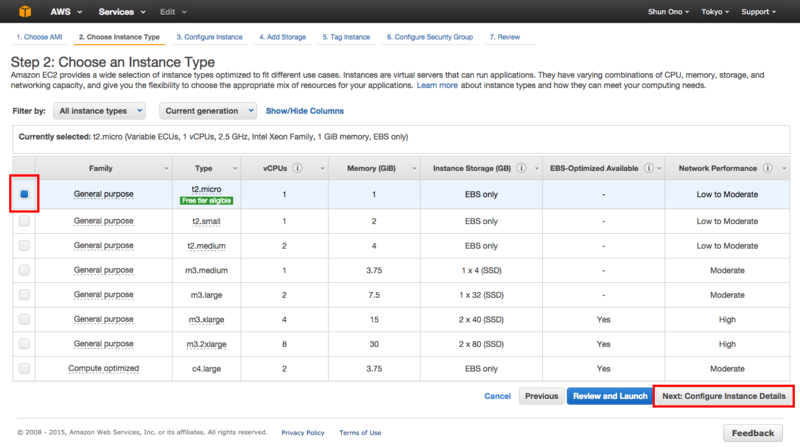
Task: Expand the Services menu
Action: pos(122,11)
